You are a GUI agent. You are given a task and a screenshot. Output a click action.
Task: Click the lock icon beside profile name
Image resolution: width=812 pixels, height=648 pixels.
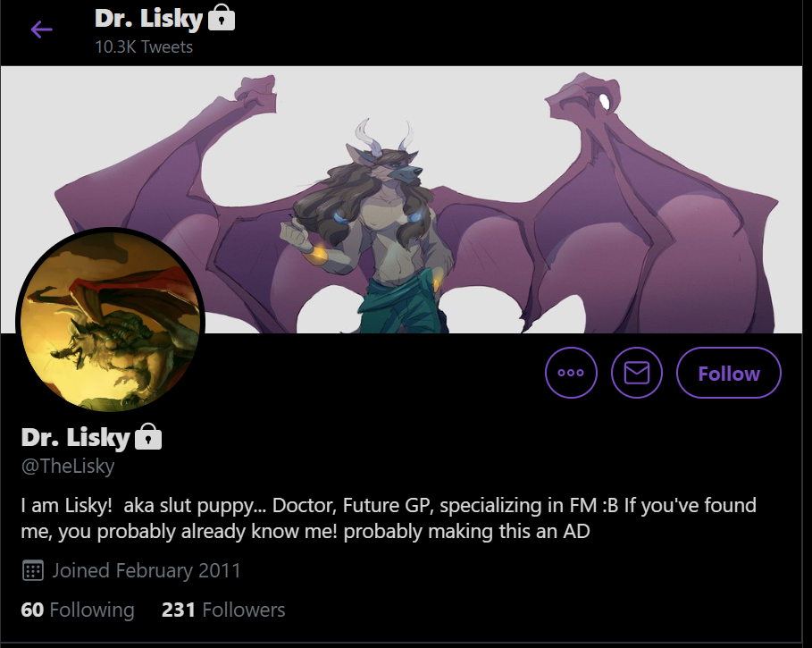[x=148, y=437]
